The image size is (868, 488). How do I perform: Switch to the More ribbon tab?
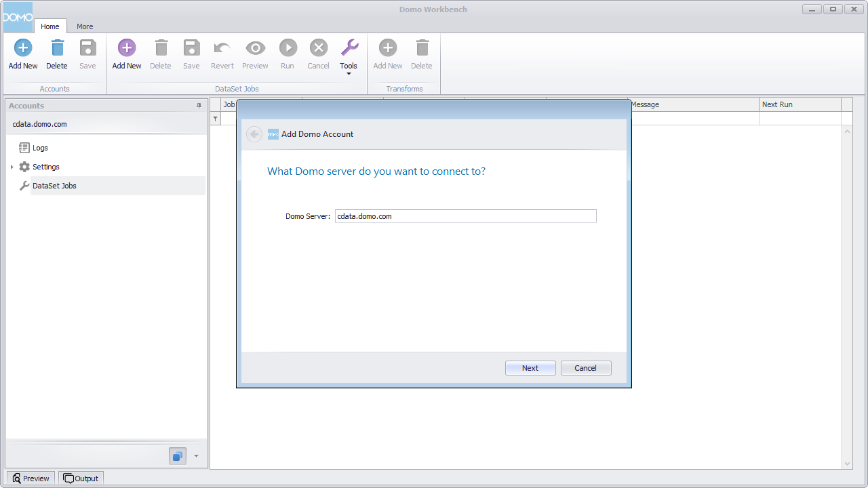pyautogui.click(x=85, y=26)
